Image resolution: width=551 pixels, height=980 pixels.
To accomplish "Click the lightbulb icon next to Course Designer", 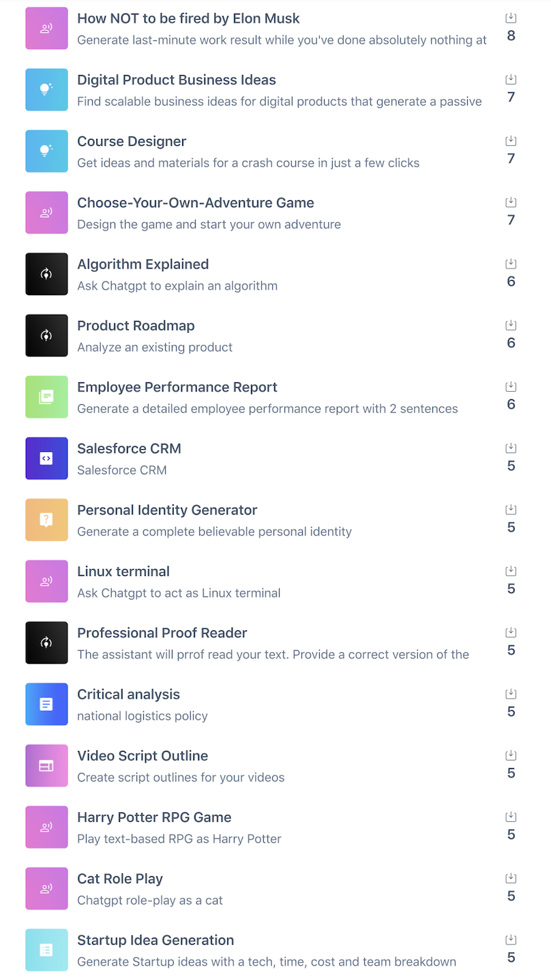I will click(46, 151).
